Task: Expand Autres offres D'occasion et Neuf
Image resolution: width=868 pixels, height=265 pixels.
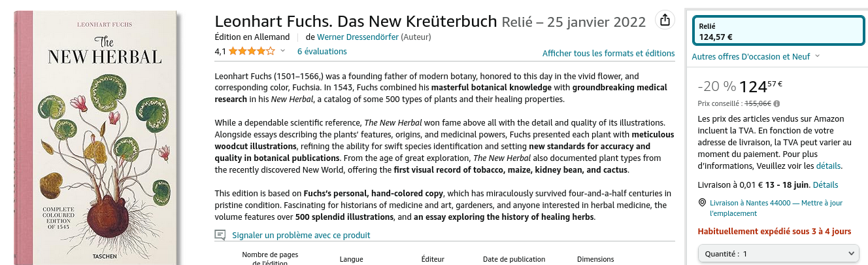Action: coord(756,57)
